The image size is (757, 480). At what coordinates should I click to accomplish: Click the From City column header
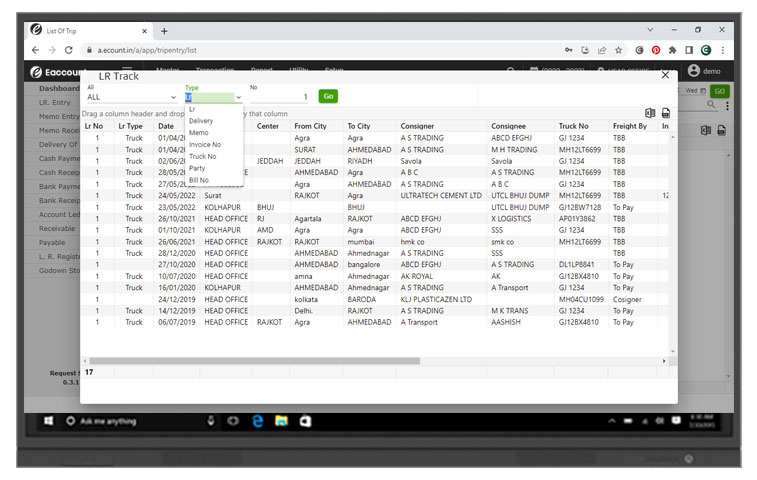point(310,126)
